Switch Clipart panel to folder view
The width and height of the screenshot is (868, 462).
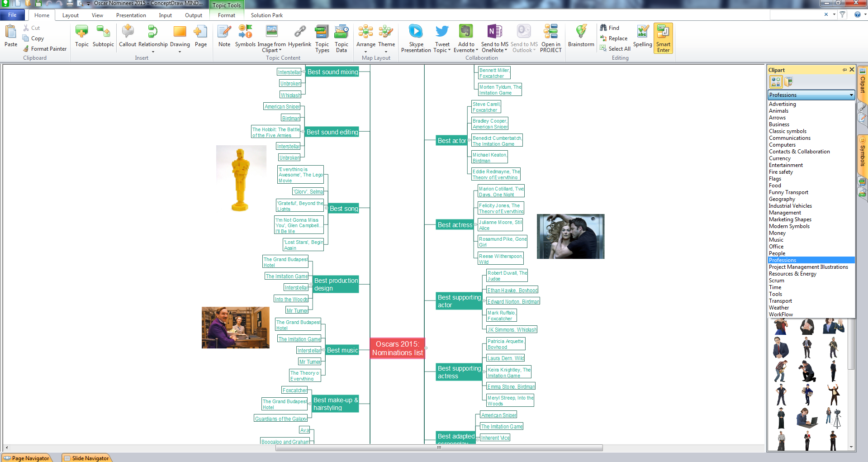(789, 82)
